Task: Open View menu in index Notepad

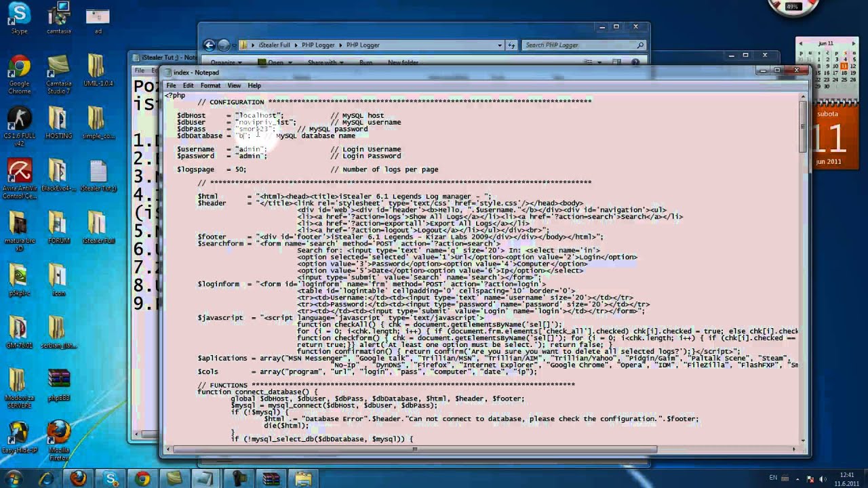Action: [x=234, y=85]
